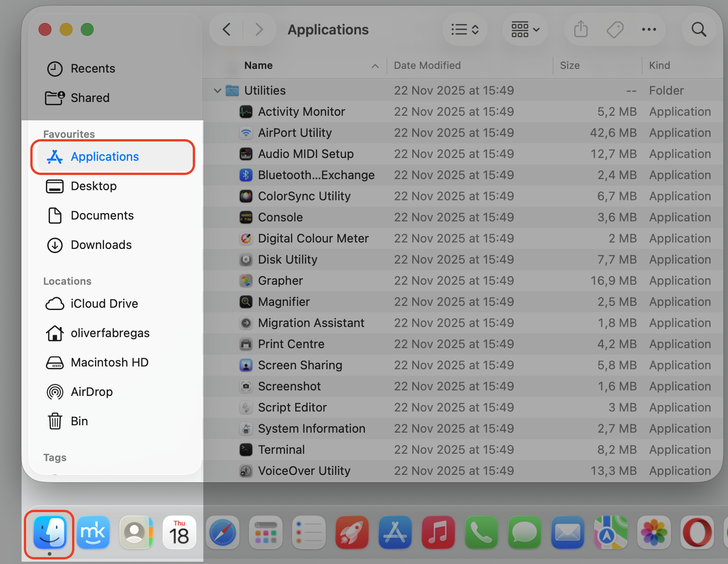Open AirDrop from sidebar
Image resolution: width=728 pixels, height=564 pixels.
coord(113,392)
